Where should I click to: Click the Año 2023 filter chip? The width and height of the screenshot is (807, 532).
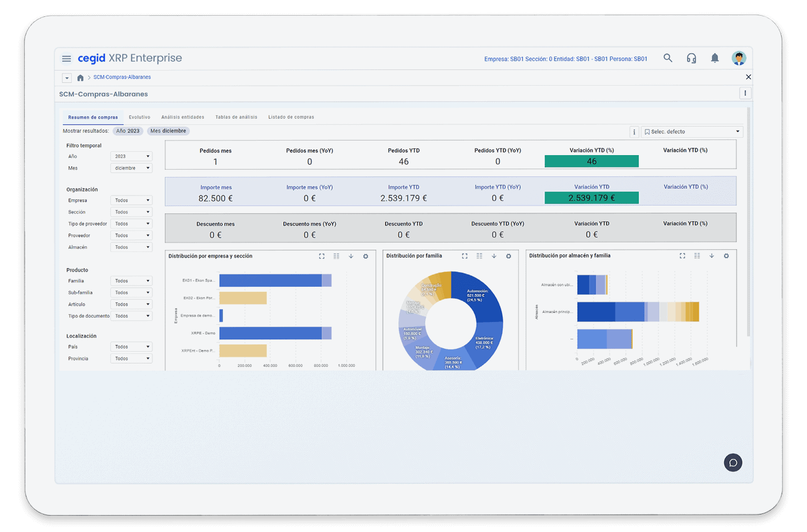(128, 131)
